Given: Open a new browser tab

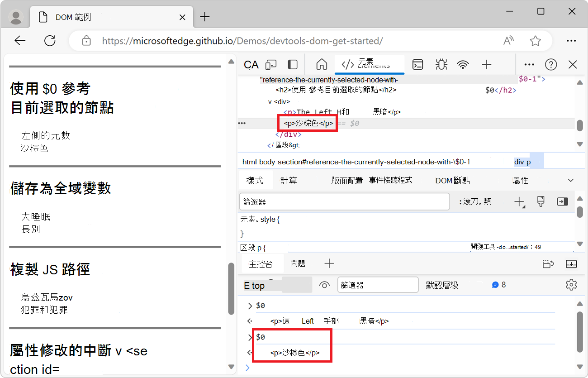Looking at the screenshot, I should coord(205,17).
